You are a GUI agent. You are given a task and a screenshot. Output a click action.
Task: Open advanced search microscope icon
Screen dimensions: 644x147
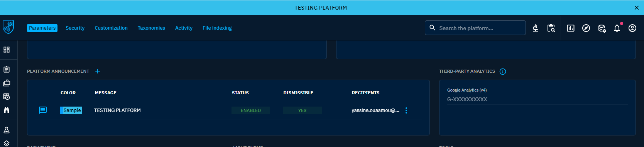(536, 28)
